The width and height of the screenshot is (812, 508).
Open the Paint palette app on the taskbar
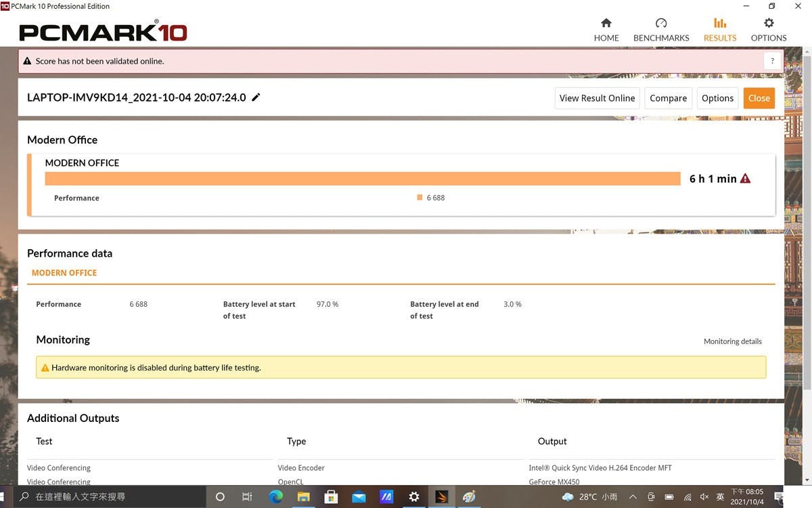(469, 496)
